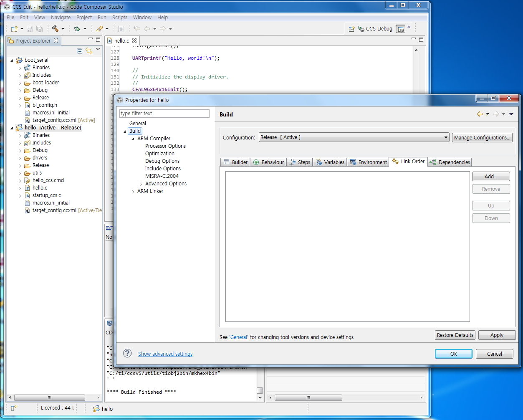This screenshot has height=420, width=523.
Task: Click Collapse All in Project Explorer
Action: coord(80,51)
